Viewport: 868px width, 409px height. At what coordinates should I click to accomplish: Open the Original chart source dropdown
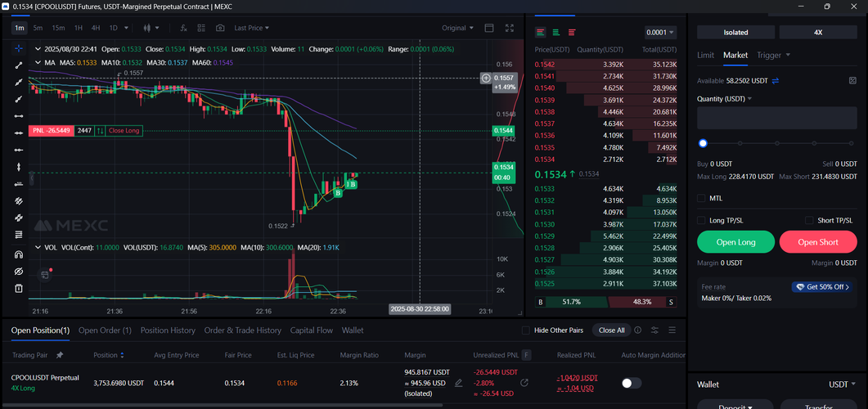coord(458,28)
